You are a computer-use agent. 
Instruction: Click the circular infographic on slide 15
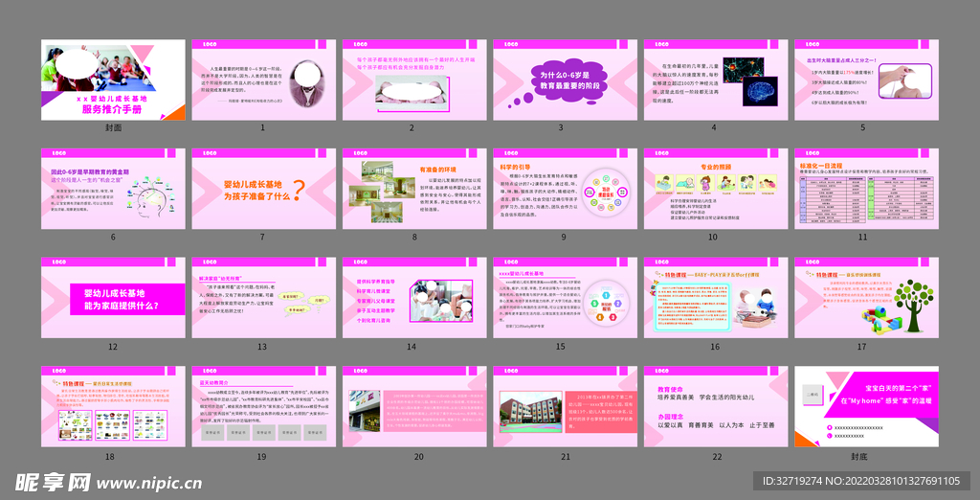[x=605, y=303]
